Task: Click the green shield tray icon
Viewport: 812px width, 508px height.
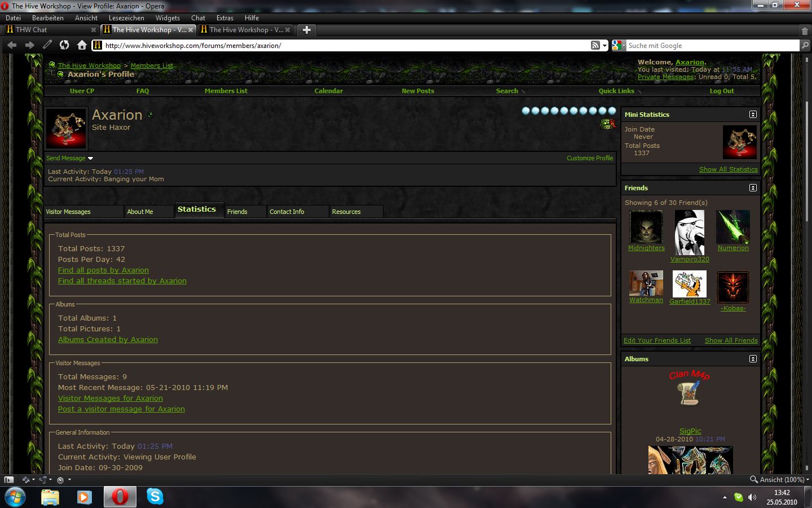Action: coord(739,497)
